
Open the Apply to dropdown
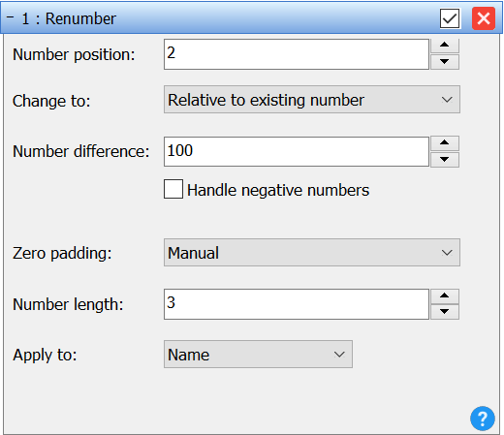coord(258,355)
